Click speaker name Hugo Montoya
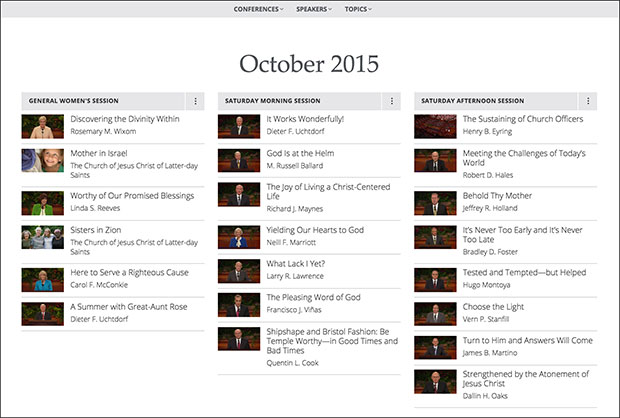 pyautogui.click(x=486, y=285)
